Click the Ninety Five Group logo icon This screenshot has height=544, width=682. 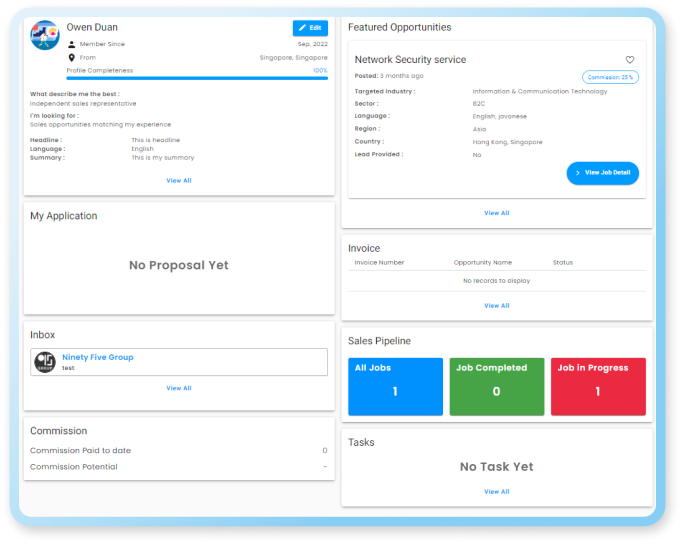coord(45,362)
